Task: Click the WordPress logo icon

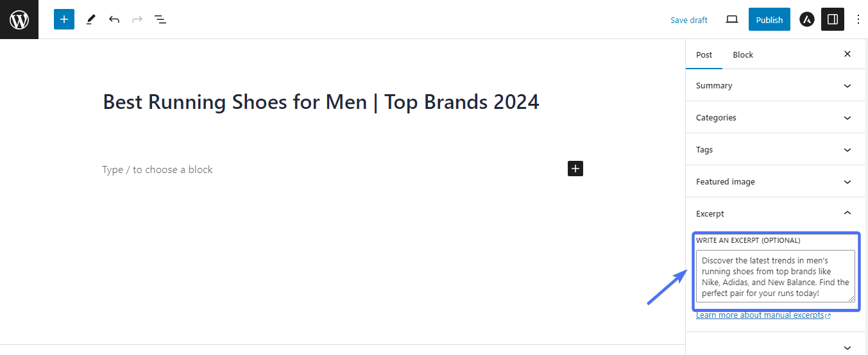Action: [x=19, y=19]
